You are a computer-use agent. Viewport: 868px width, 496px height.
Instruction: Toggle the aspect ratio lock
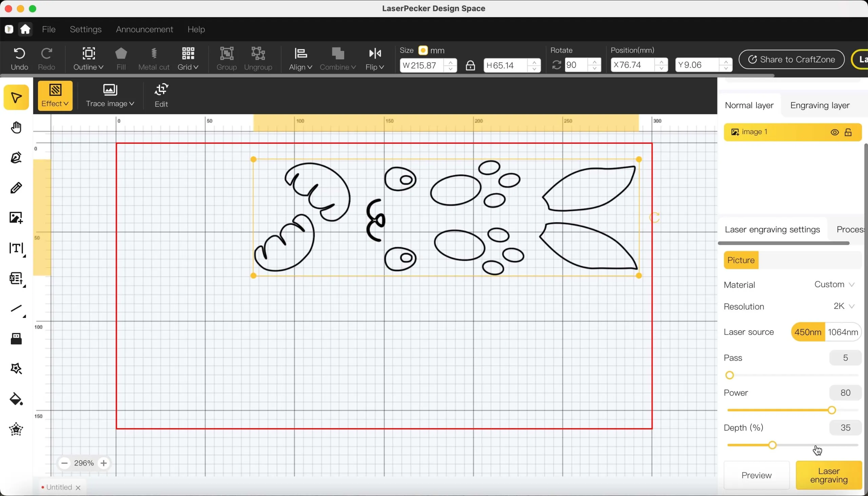tap(471, 65)
